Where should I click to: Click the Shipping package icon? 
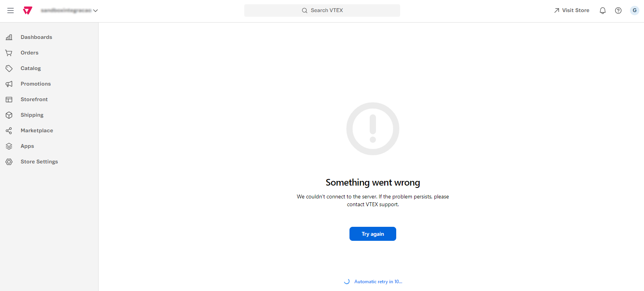[9, 115]
